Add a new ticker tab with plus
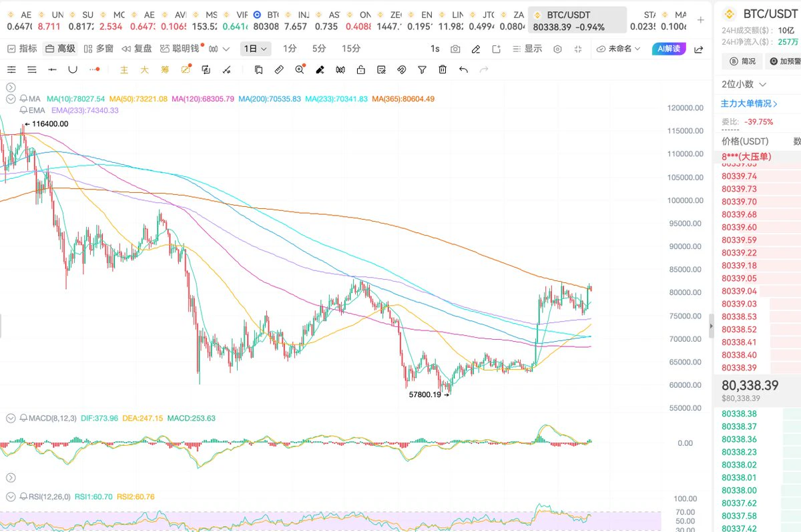The height and width of the screenshot is (532, 801). 700,20
